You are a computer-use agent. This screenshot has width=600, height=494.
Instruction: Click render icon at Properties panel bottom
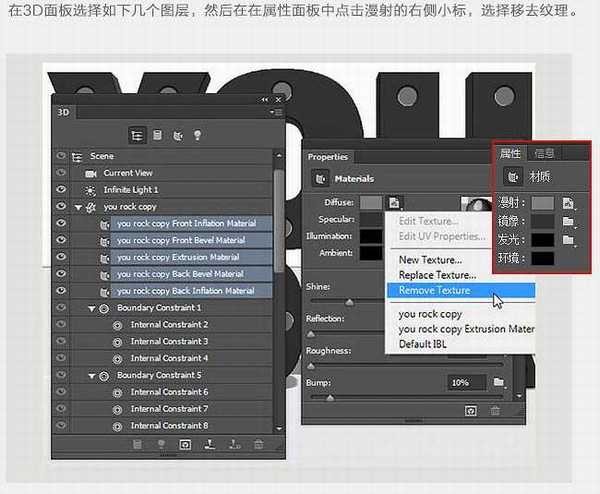coord(472,410)
